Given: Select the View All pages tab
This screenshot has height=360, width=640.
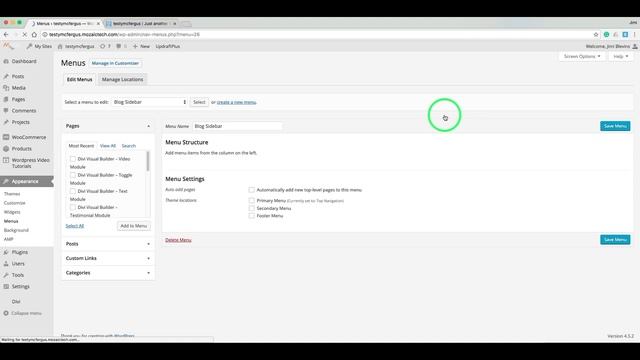Looking at the screenshot, I should click(108, 146).
